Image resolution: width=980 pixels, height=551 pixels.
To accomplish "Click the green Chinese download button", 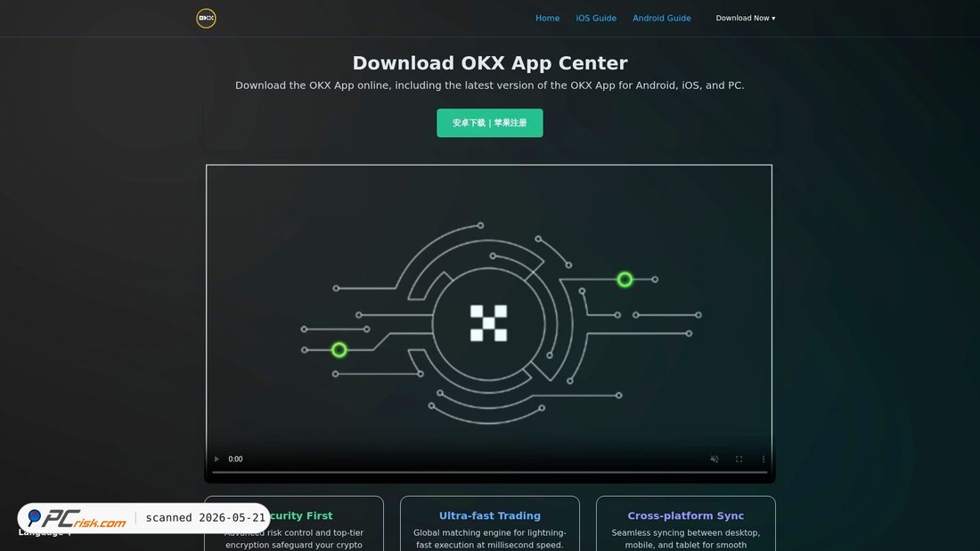I will tap(490, 123).
